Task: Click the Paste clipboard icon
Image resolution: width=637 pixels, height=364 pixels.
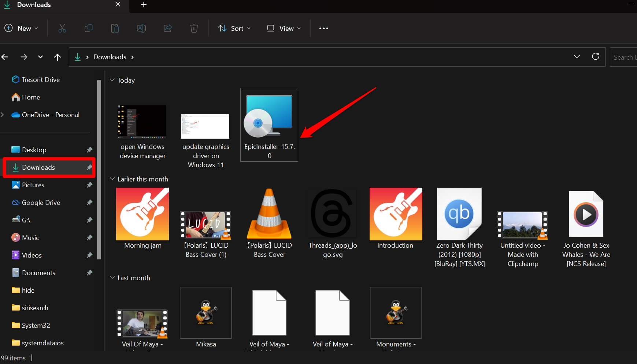Action: coord(115,28)
